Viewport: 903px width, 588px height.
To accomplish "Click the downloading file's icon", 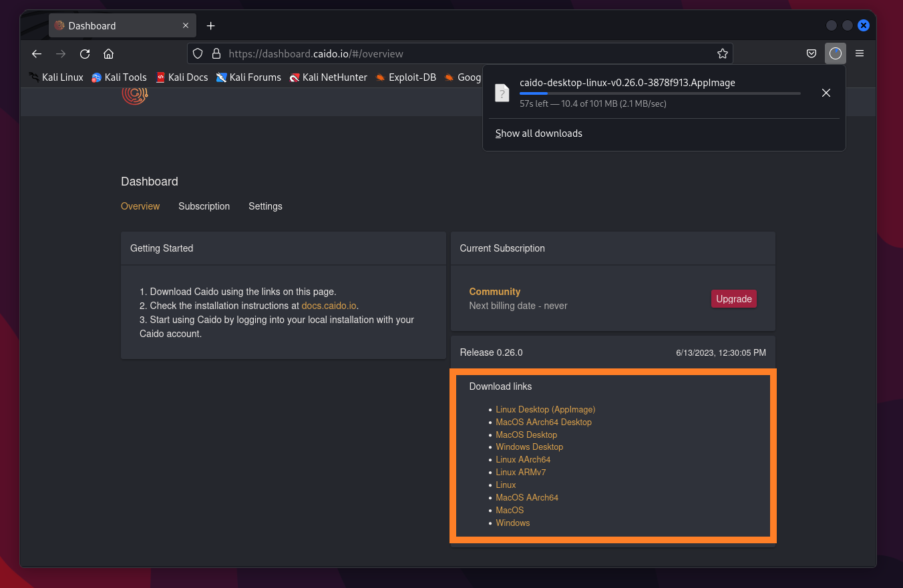I will click(502, 93).
